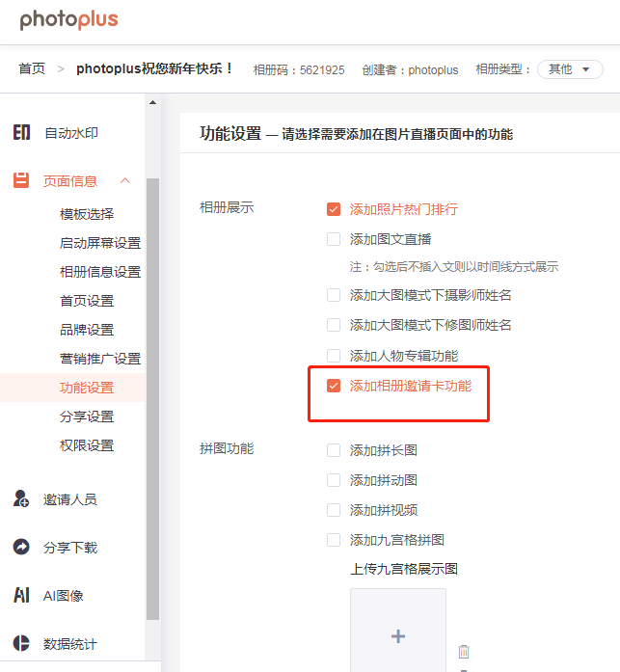Click the 相册码：5621925 text

(299, 69)
